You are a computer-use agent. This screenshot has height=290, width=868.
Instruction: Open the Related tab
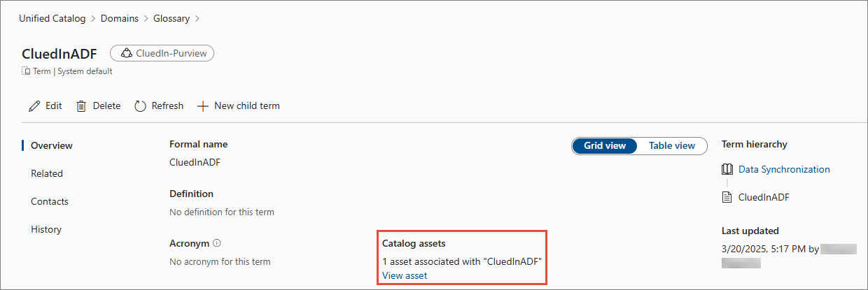47,173
